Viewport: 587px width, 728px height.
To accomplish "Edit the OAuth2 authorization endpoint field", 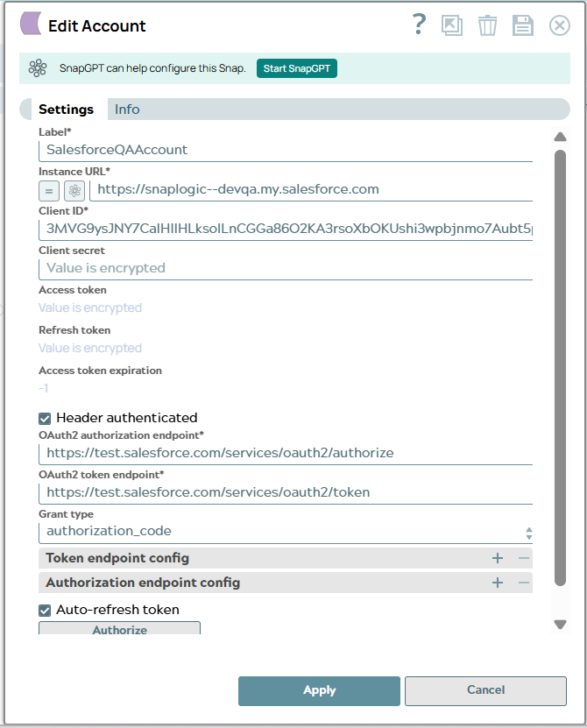I will tap(286, 454).
